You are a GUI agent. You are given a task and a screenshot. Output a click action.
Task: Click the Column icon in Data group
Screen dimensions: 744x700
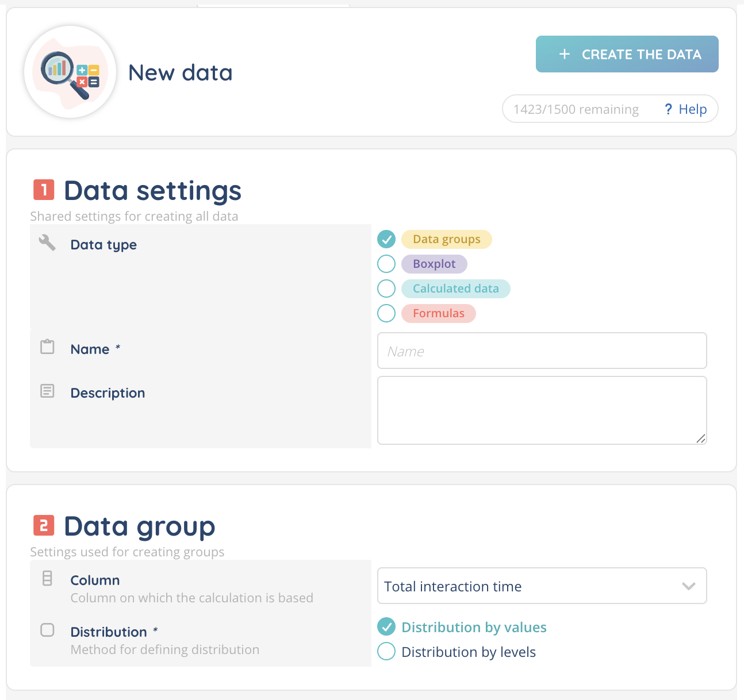click(47, 578)
